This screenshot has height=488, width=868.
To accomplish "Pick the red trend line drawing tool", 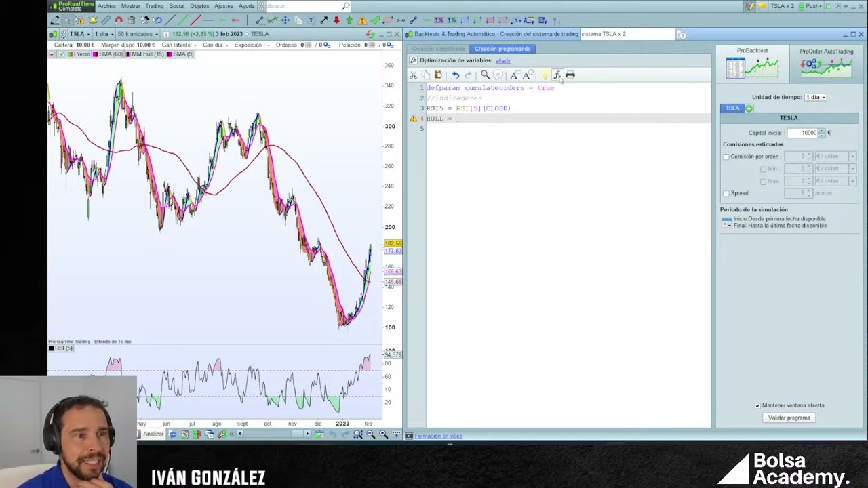I will tap(195, 20).
